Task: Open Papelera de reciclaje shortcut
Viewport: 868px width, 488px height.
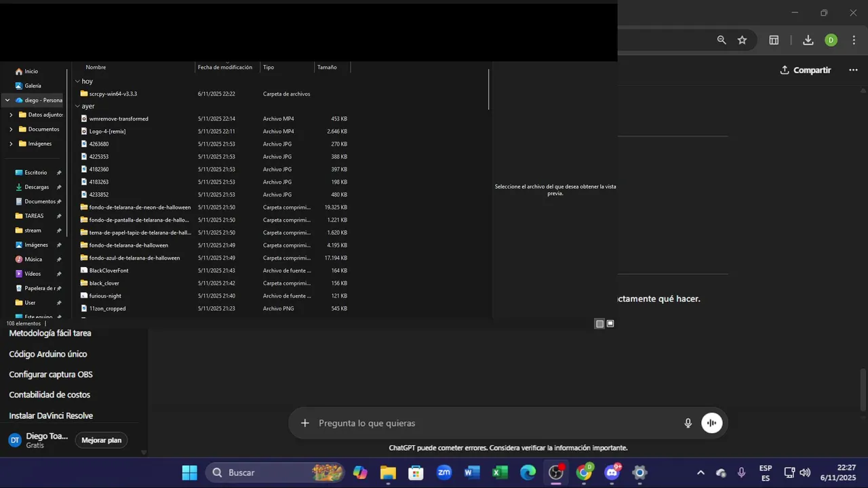Action: 36,288
